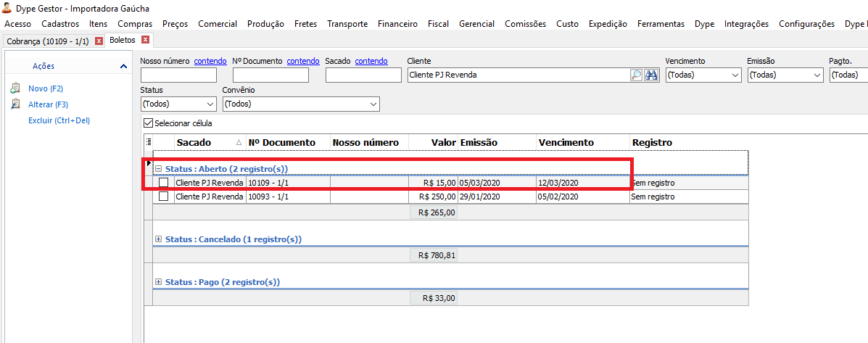Sort by the Sacado column header
The image size is (868, 343).
(210, 142)
